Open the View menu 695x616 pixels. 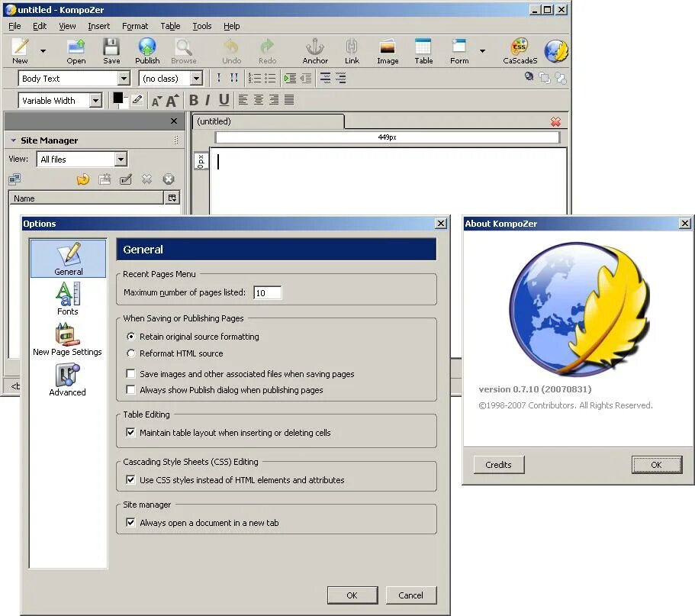[67, 26]
